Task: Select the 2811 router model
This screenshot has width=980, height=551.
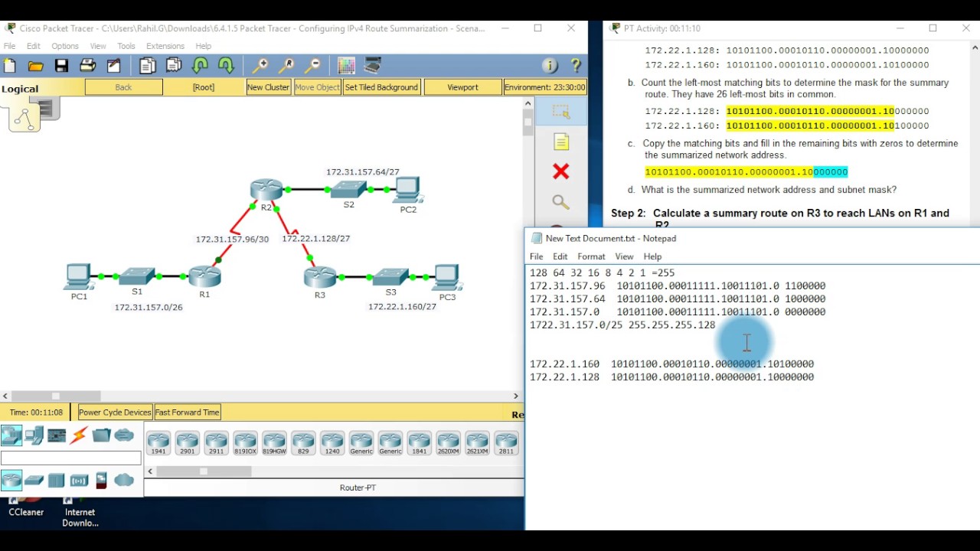Action: 506,443
